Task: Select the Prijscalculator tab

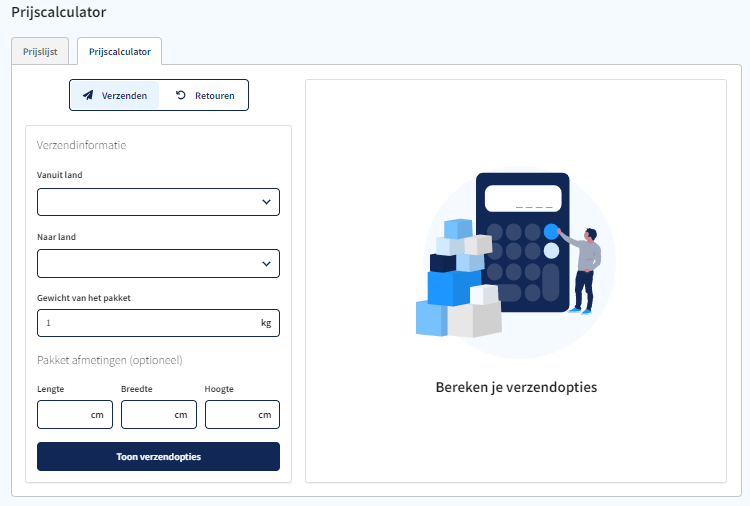Action: (x=120, y=51)
